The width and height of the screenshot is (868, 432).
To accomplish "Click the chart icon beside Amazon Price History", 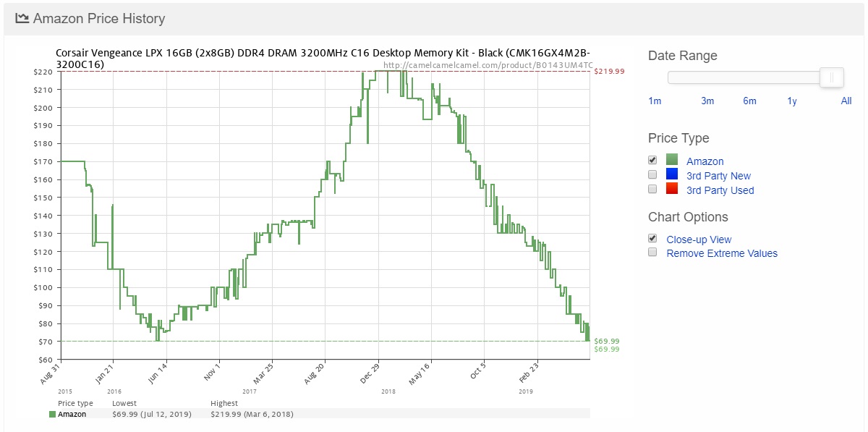I will pos(22,19).
